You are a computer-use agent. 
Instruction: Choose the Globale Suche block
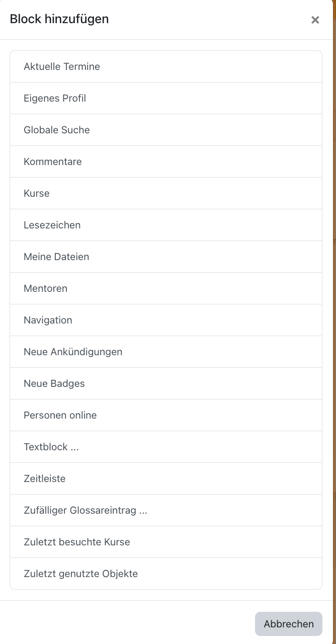point(166,130)
